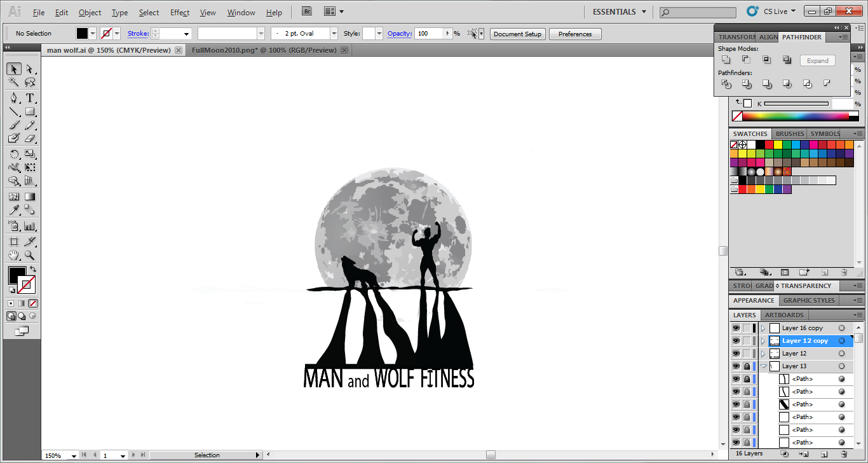Open the Object menu
This screenshot has height=463, width=868.
pos(90,12)
